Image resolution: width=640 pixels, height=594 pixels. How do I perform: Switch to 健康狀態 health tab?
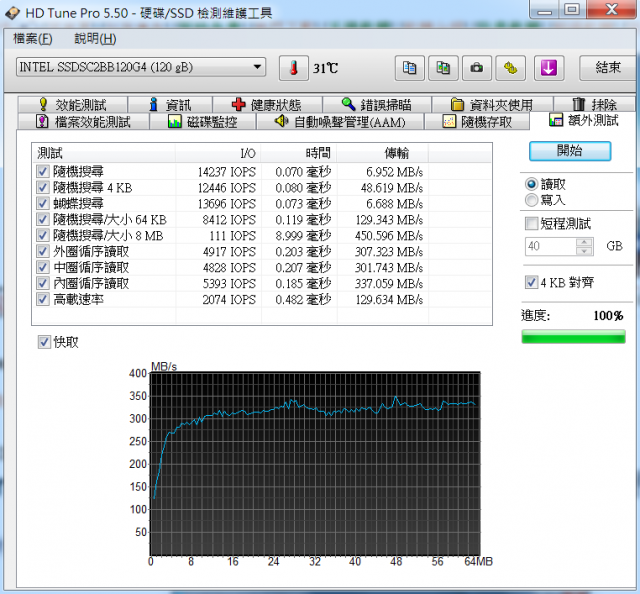(267, 105)
